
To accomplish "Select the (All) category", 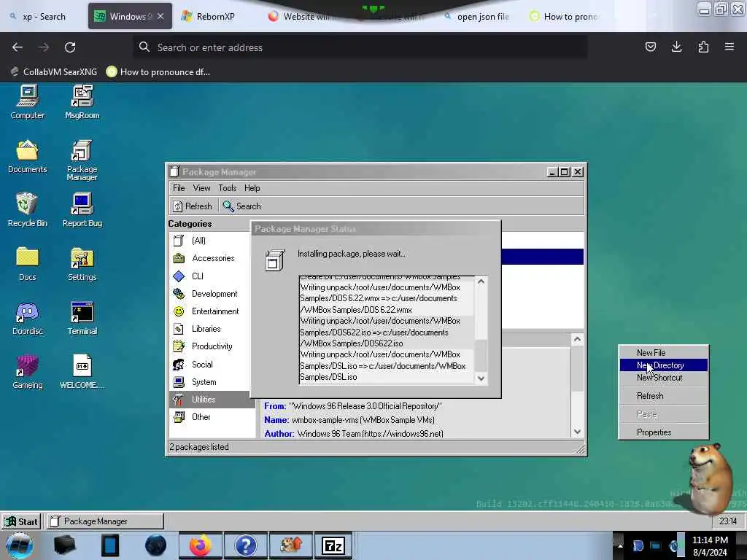I will (x=209, y=241).
